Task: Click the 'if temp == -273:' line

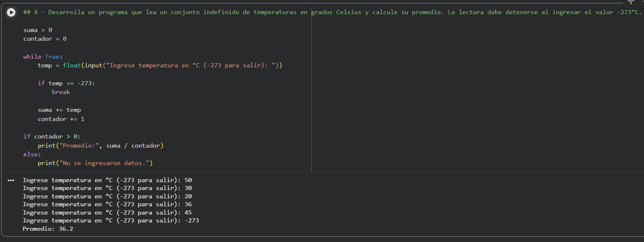Action: [x=66, y=83]
